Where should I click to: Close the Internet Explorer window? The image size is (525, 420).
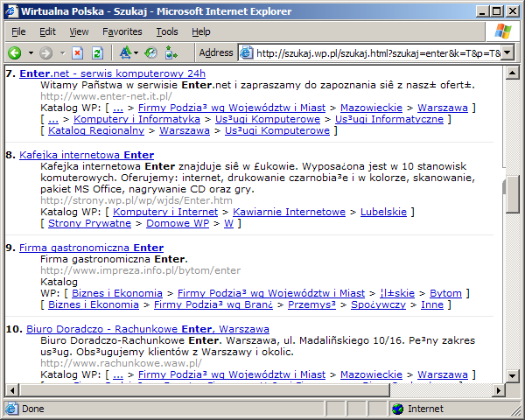pos(513,11)
